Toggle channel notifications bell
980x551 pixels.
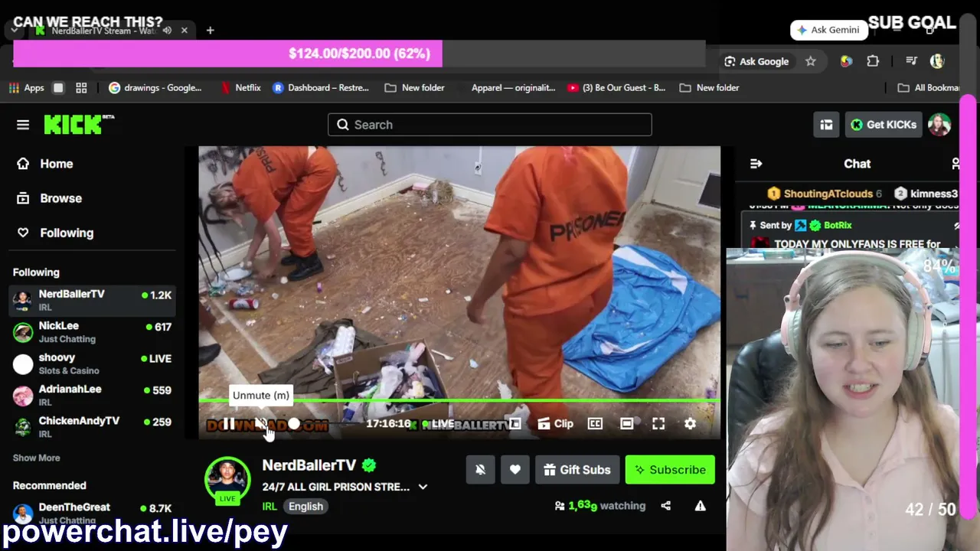point(480,470)
